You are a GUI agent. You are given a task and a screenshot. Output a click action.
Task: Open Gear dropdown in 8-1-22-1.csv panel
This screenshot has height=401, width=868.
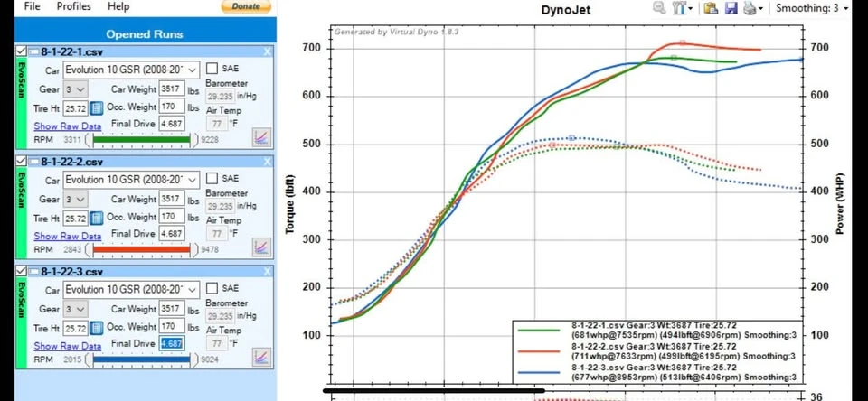75,89
